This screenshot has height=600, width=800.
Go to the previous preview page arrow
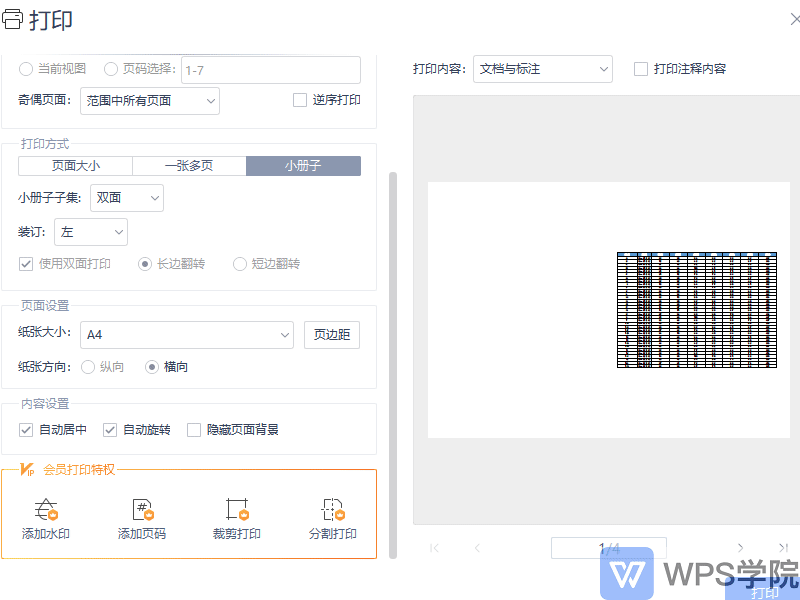click(477, 547)
